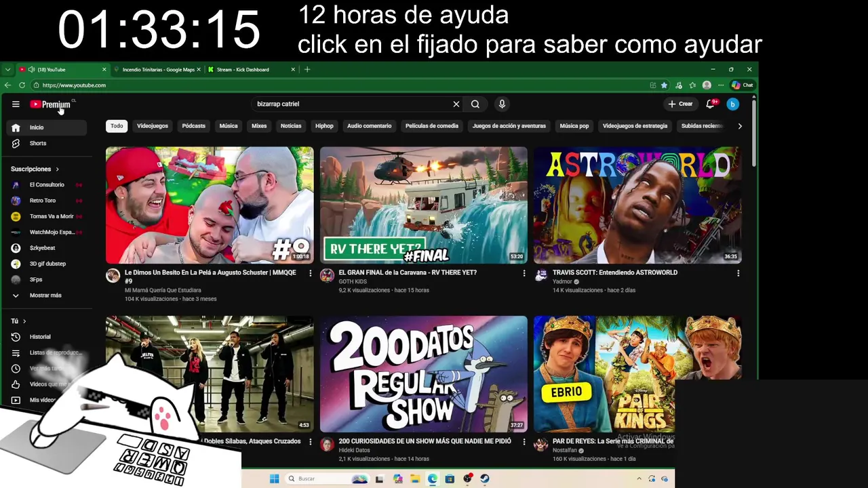Open the YouTube hamburger guide menu
The width and height of the screenshot is (868, 488).
pyautogui.click(x=16, y=104)
